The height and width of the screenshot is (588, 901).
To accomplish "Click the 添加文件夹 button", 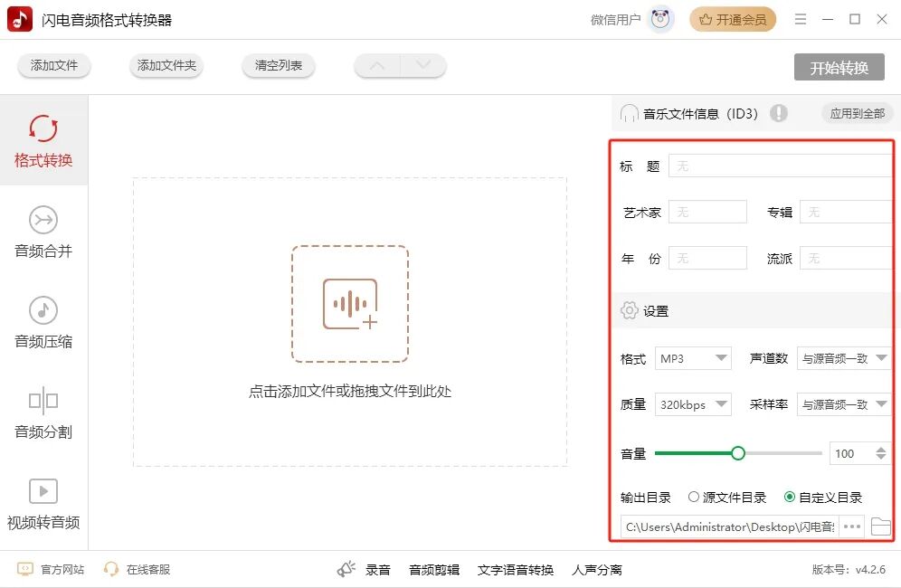I will [166, 65].
